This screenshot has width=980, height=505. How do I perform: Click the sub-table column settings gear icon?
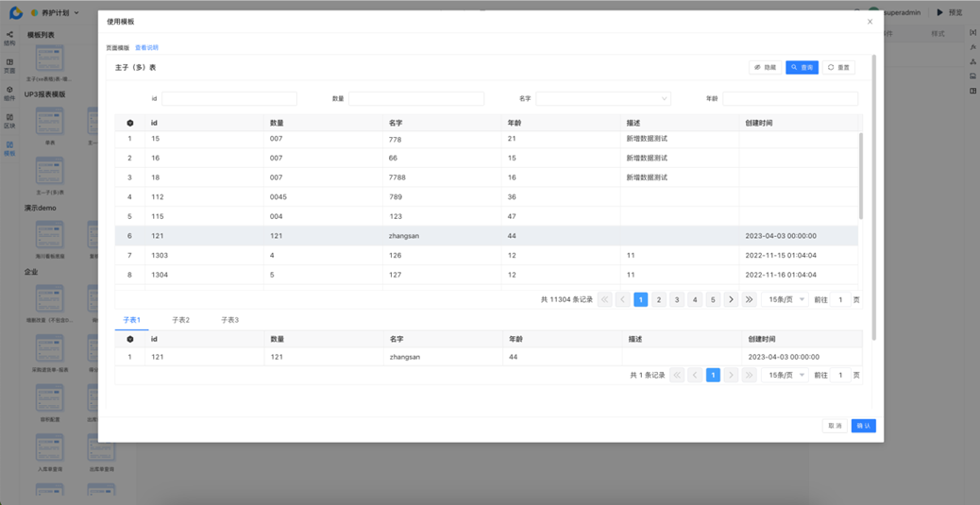pyautogui.click(x=130, y=339)
